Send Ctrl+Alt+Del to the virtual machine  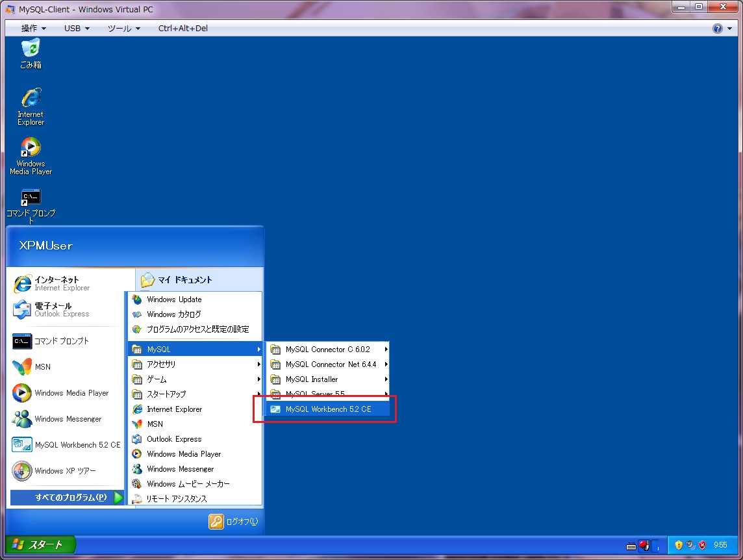183,29
